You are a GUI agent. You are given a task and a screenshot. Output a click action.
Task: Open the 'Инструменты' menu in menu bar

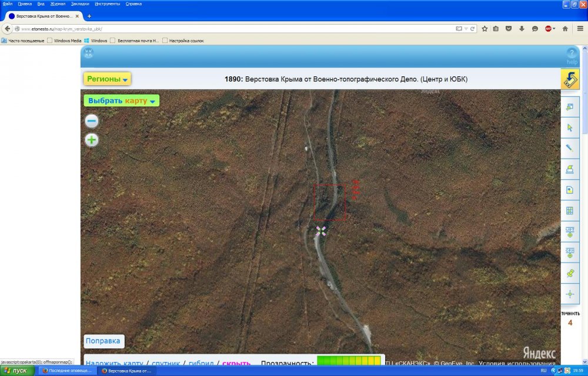[108, 4]
